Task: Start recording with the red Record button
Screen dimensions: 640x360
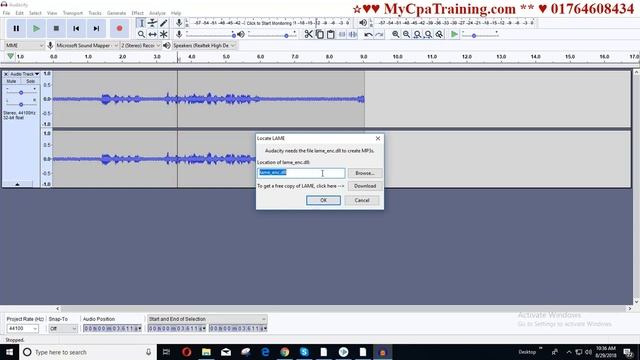Action: (119, 28)
